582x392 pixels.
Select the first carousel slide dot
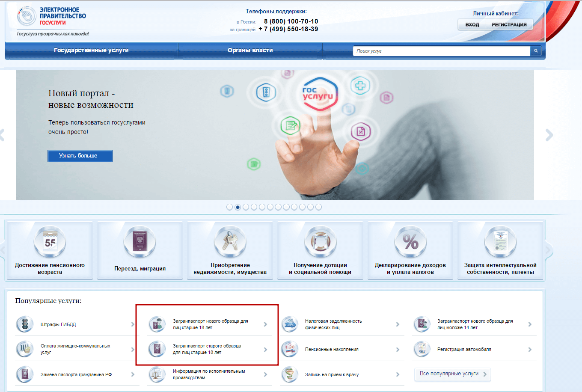(x=229, y=207)
